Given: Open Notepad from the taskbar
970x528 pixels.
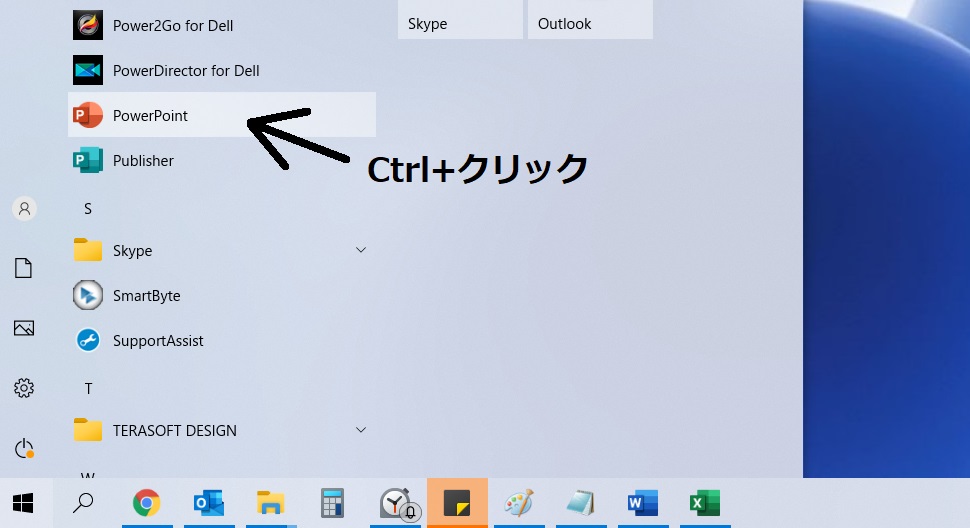Looking at the screenshot, I should tap(580, 503).
